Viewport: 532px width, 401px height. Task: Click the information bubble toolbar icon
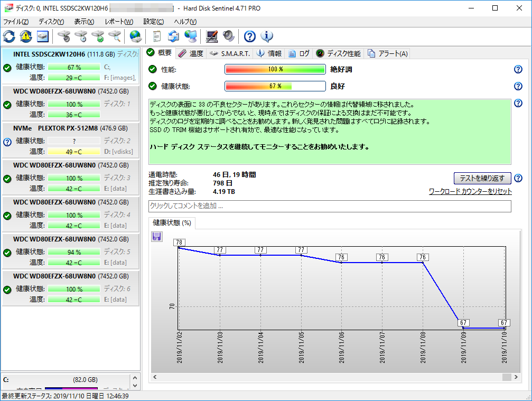(267, 36)
